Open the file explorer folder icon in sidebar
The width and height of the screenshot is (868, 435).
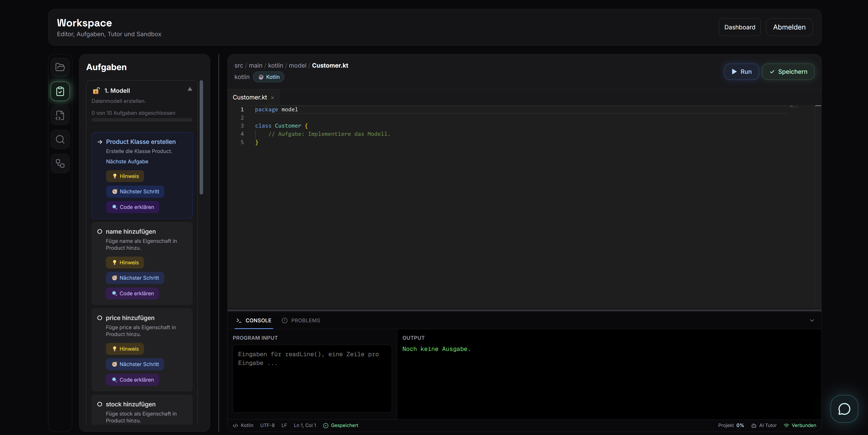coord(60,67)
